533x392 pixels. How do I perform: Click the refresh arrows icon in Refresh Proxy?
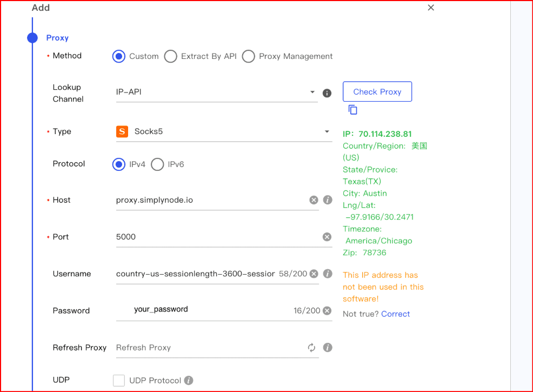[x=312, y=348]
